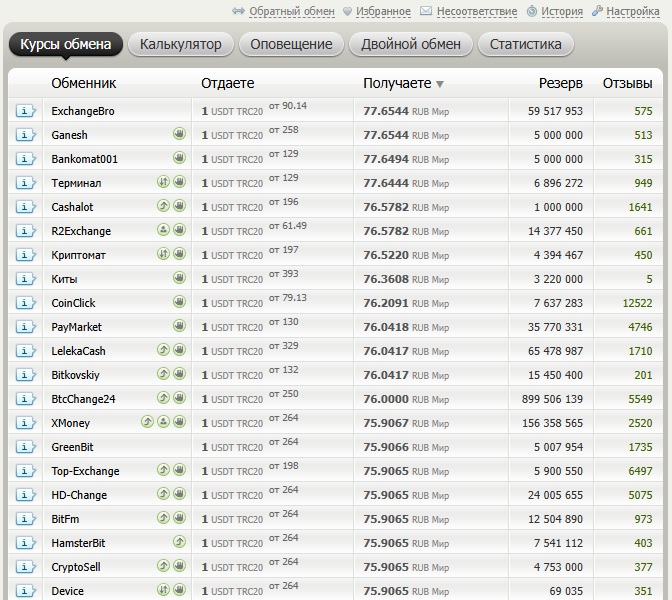Open the История link
This screenshot has width=672, height=600.
click(562, 11)
